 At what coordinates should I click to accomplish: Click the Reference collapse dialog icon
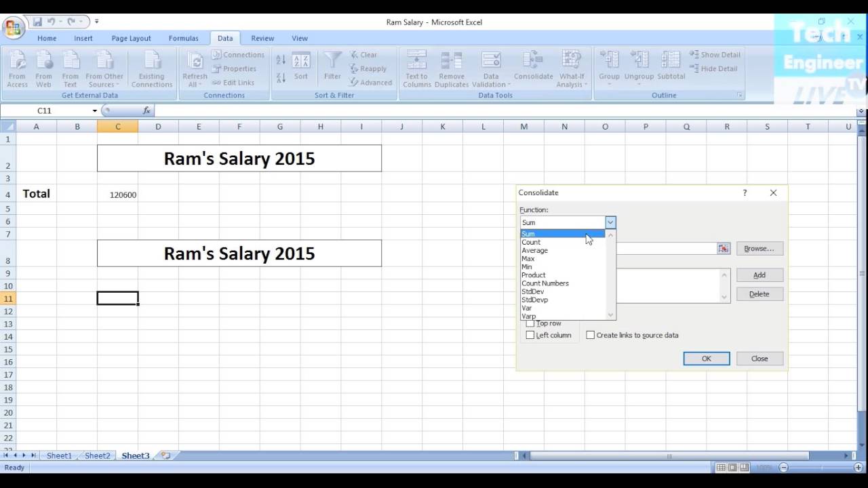coord(724,249)
